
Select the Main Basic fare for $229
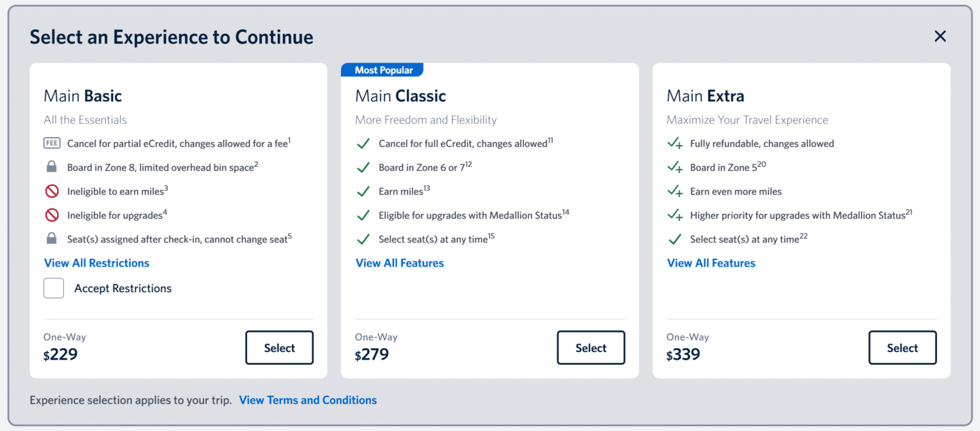pyautogui.click(x=279, y=348)
